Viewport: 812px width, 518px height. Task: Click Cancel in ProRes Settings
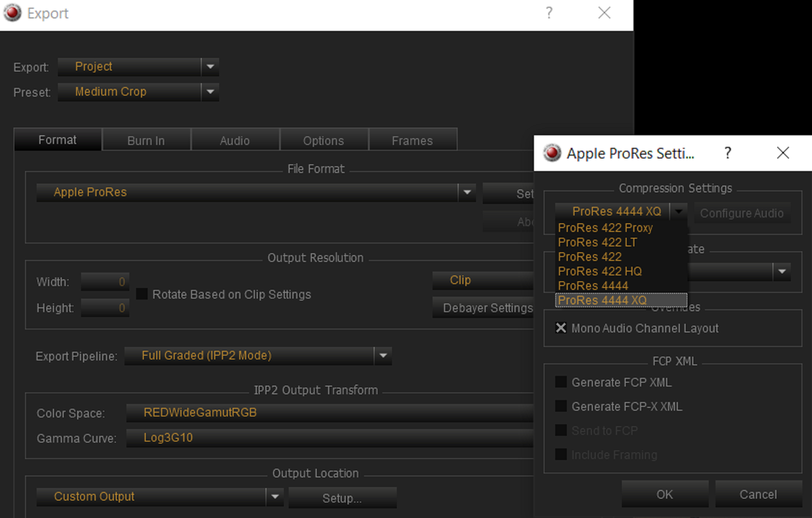tap(758, 494)
